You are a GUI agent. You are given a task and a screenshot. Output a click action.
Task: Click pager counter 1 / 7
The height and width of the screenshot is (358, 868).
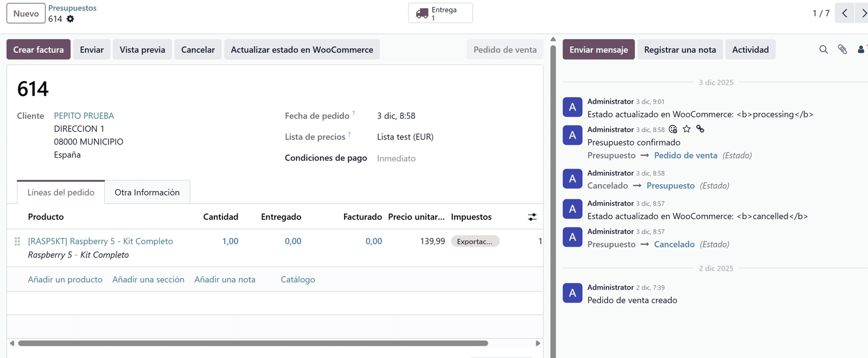tap(821, 13)
